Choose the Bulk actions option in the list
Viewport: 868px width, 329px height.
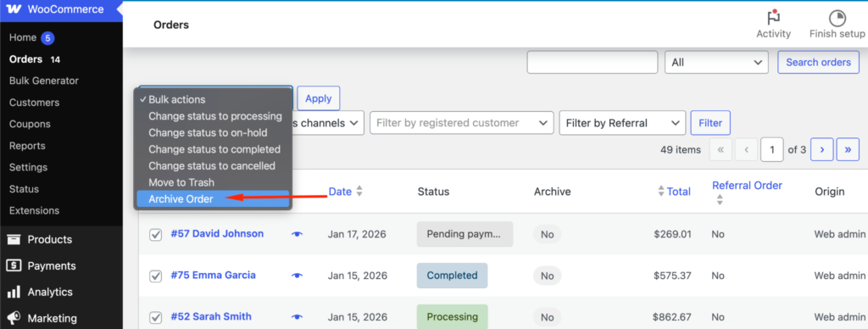pyautogui.click(x=213, y=100)
